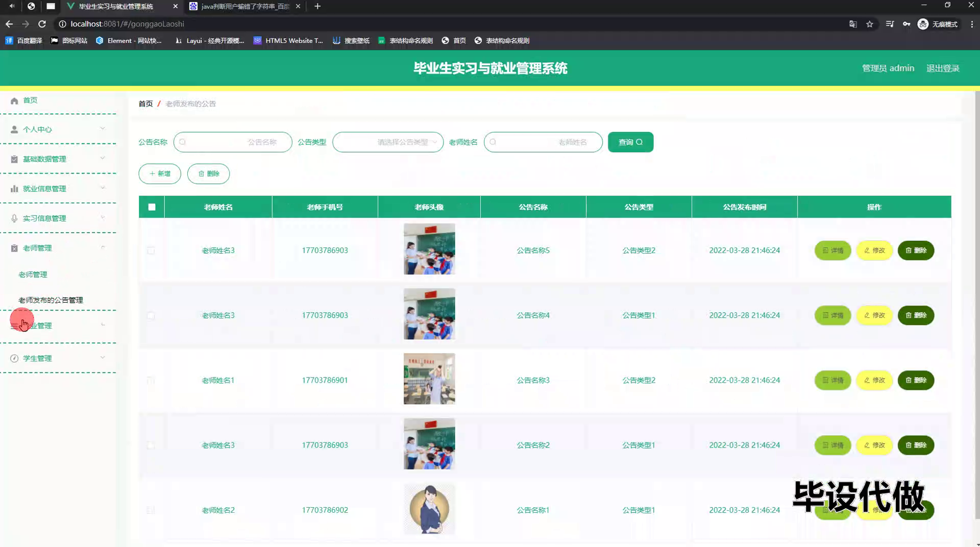The image size is (980, 547).
Task: Click the page vertical scrollbar
Action: (977, 306)
